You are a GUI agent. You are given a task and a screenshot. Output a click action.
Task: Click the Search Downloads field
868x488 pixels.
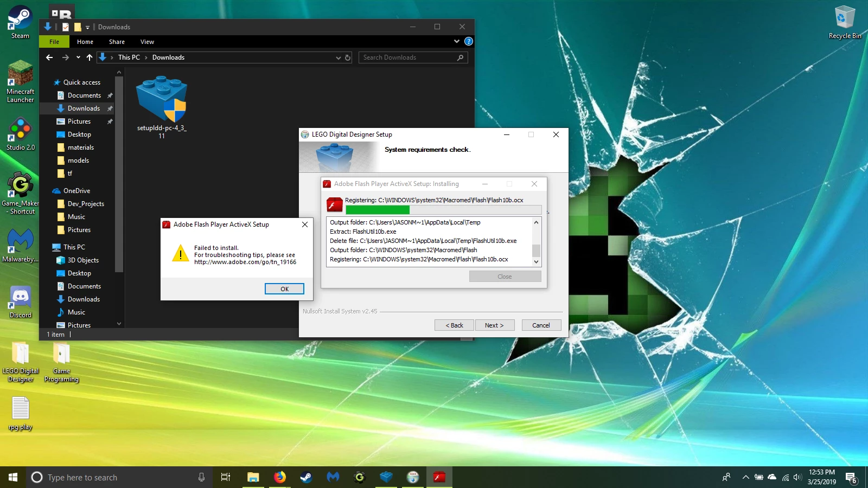[413, 57]
